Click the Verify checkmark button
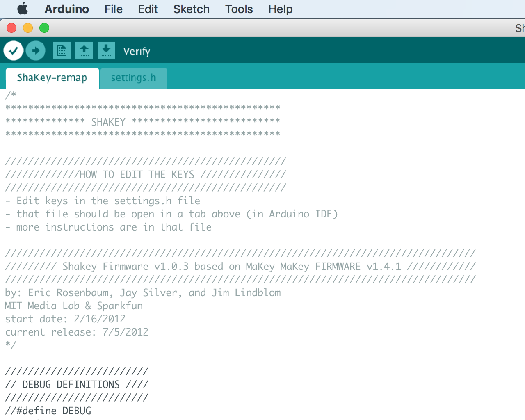525x420 pixels. pos(14,51)
